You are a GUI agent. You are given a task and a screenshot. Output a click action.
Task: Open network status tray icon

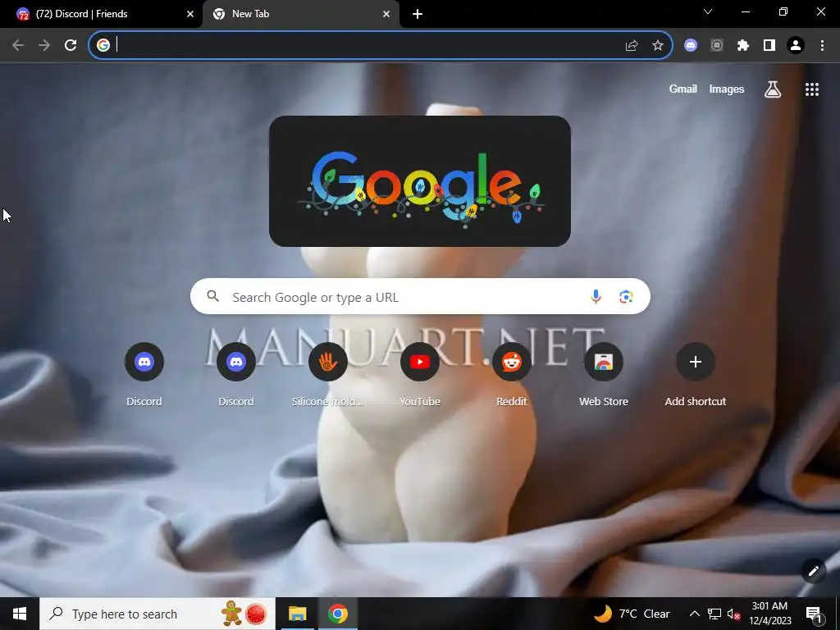pyautogui.click(x=714, y=614)
